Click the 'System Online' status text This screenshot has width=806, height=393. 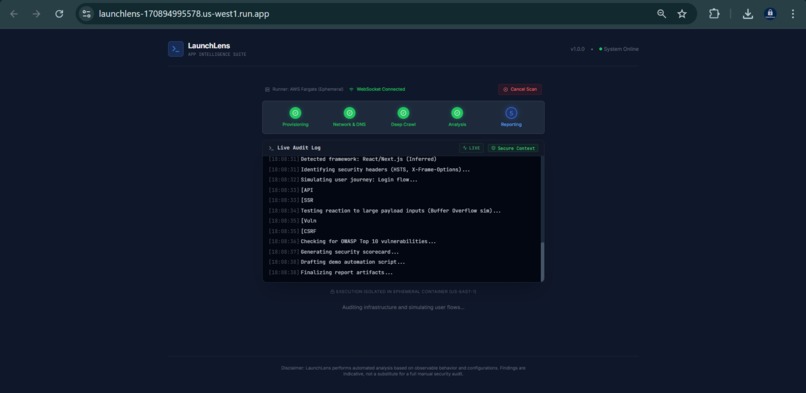click(621, 49)
